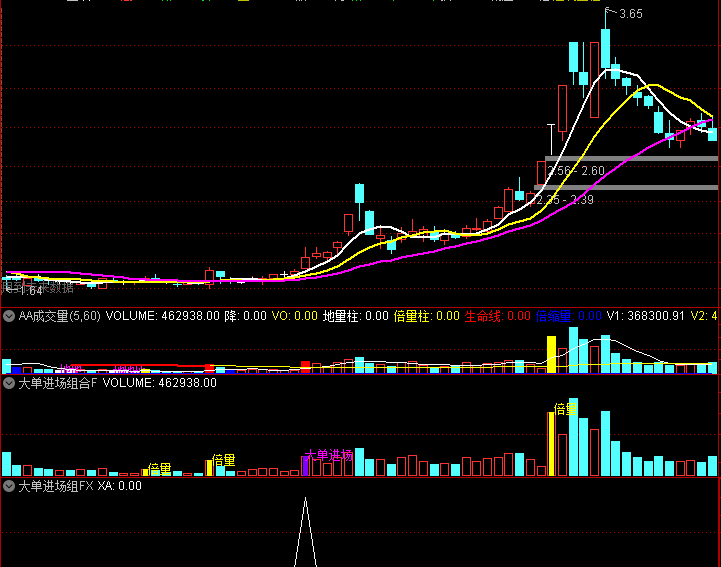Select the yellow 倍量柱: 0.00 readout
The width and height of the screenshot is (721, 567).
(x=427, y=316)
